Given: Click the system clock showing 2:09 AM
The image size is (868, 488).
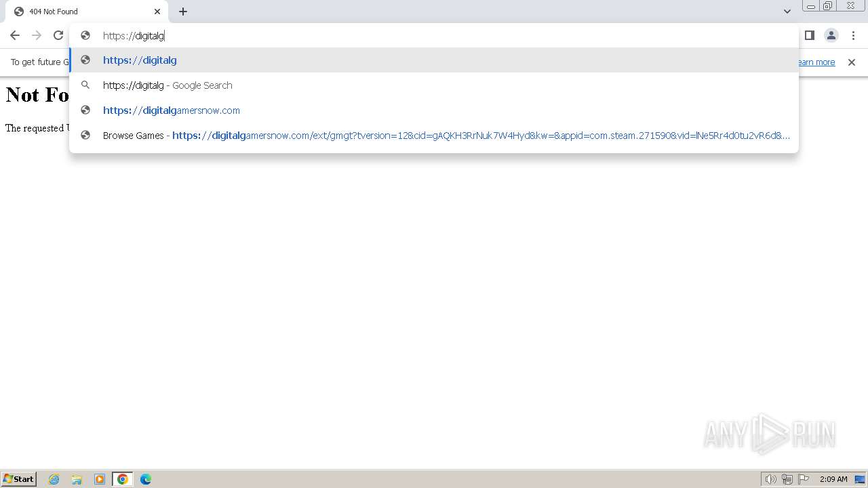Looking at the screenshot, I should pos(833,479).
